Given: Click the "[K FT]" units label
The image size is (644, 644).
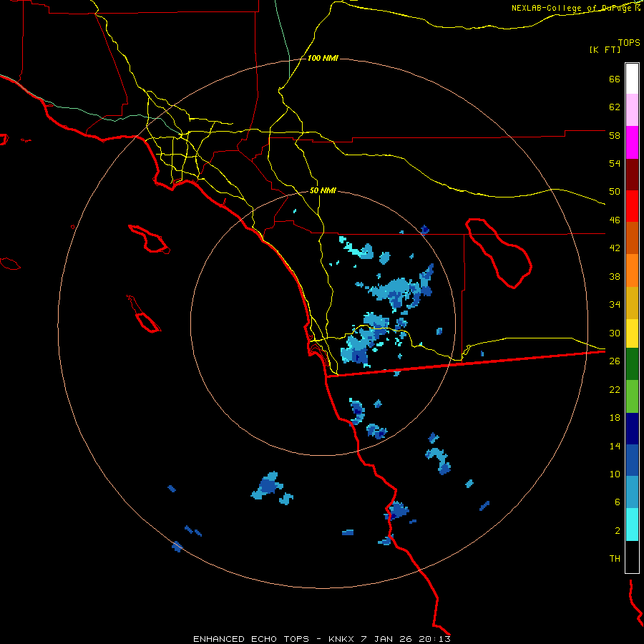Looking at the screenshot, I should 605,50.
